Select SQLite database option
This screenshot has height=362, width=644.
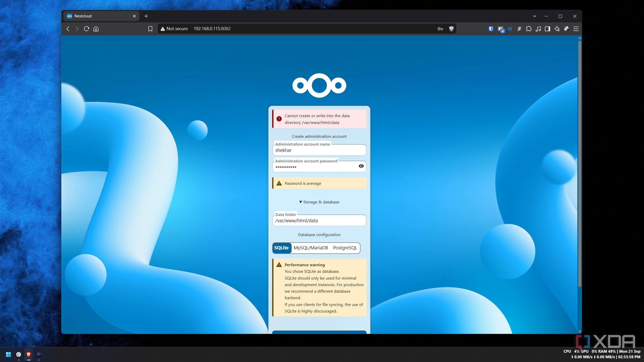point(281,248)
